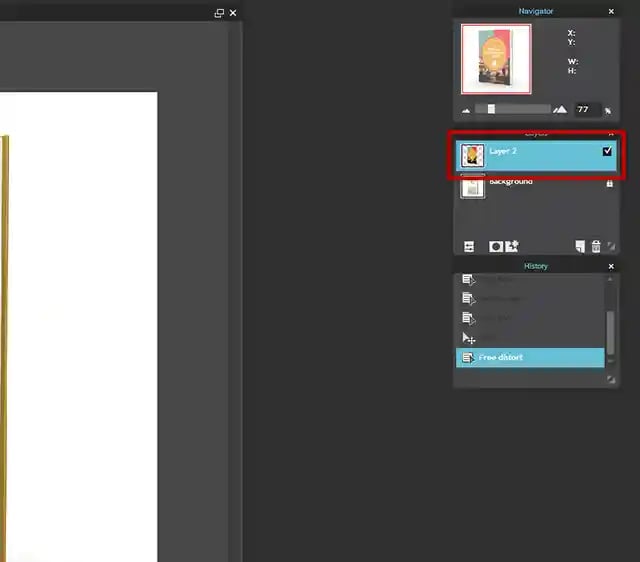The image size is (640, 562).
Task: Delete the layer using the trash icon
Action: [x=596, y=246]
